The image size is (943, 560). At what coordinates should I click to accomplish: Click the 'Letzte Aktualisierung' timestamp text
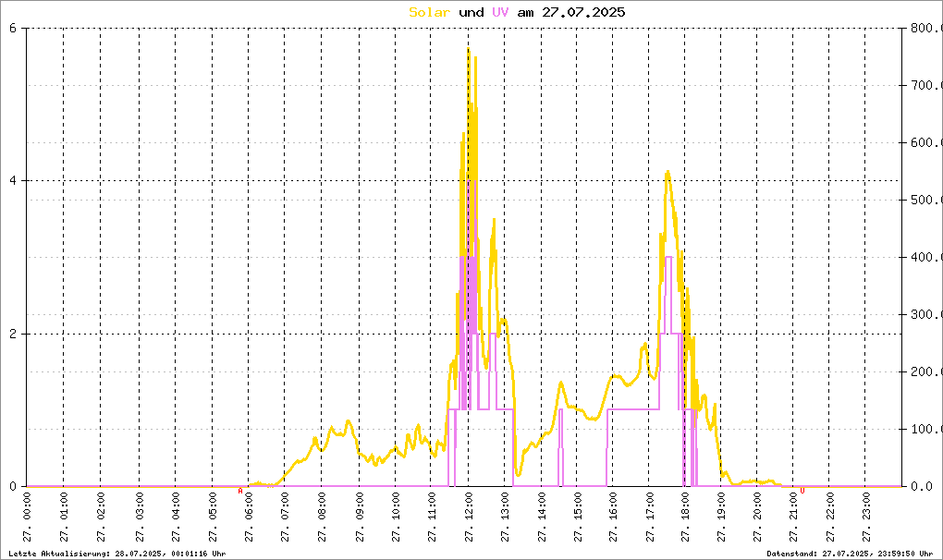tap(117, 554)
